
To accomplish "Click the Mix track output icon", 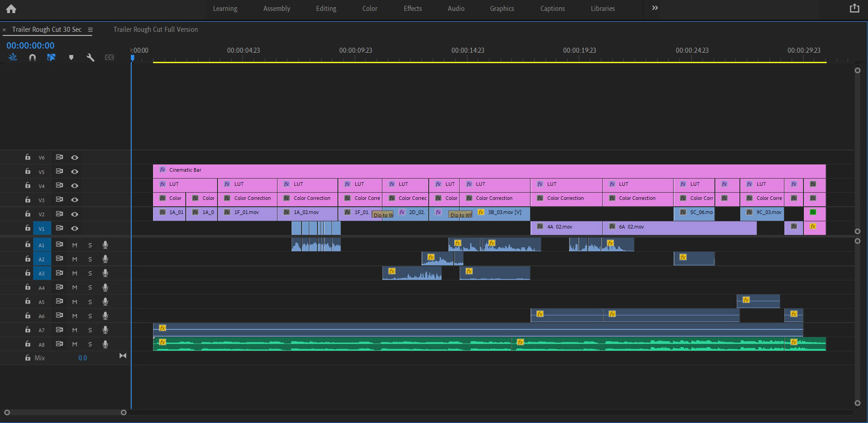I will coord(123,356).
